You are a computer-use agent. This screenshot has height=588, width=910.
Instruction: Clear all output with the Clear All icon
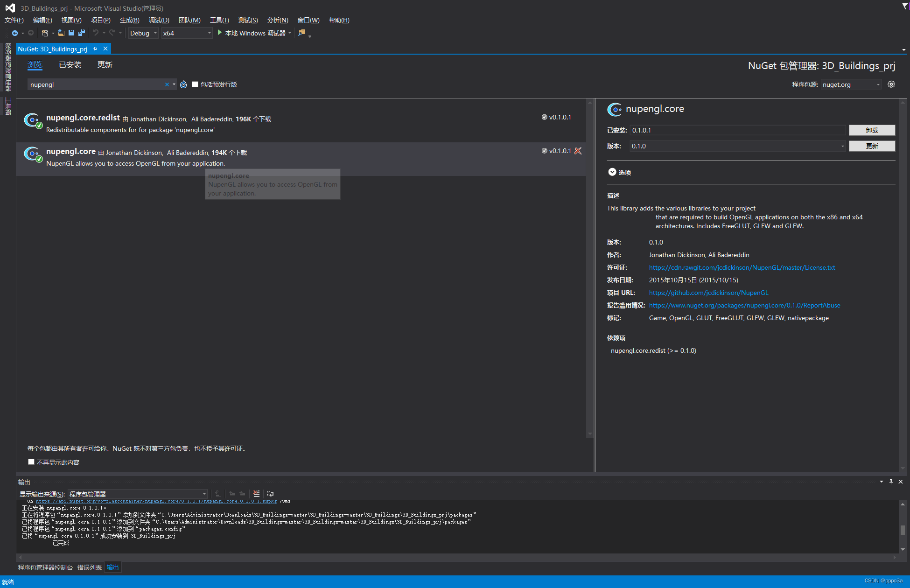[x=257, y=494]
